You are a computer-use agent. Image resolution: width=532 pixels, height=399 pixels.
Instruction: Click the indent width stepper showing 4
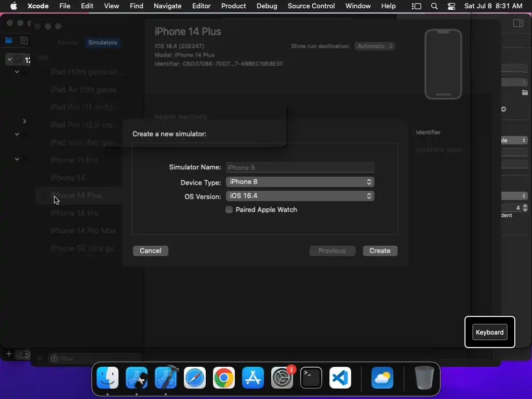tap(525, 208)
